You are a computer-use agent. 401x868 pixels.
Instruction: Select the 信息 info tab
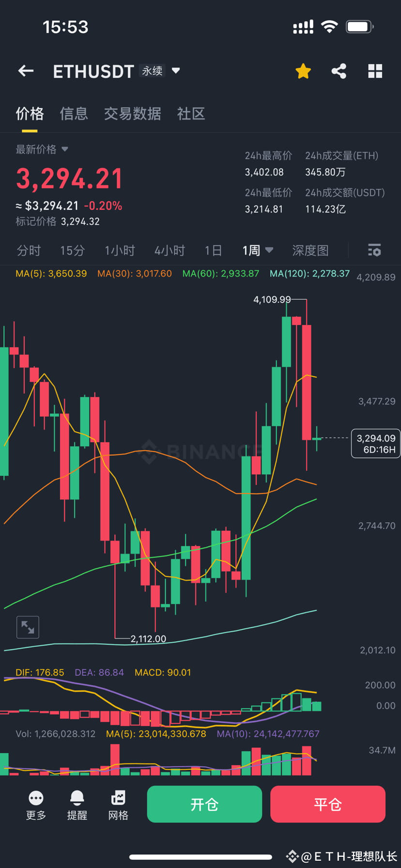[x=74, y=114]
